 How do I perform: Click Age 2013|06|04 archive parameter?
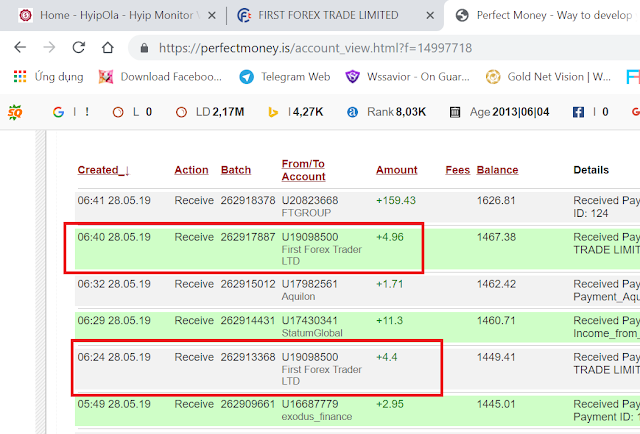click(499, 112)
